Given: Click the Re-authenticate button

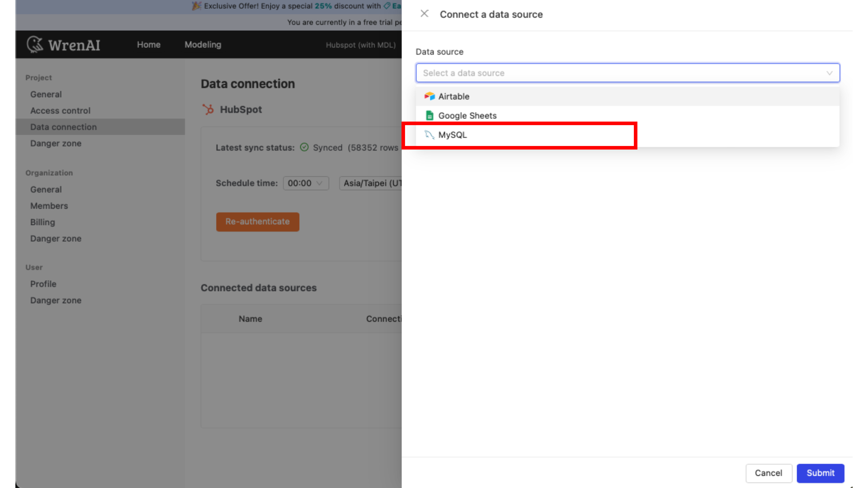Looking at the screenshot, I should 258,222.
